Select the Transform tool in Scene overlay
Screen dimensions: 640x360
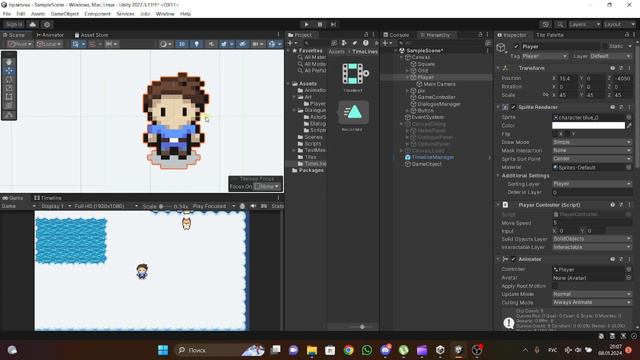(9, 105)
